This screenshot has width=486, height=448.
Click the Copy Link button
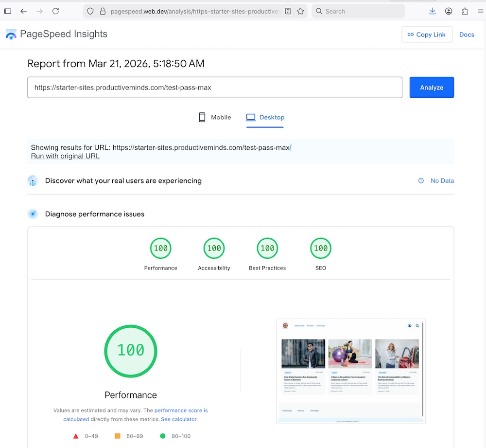(x=427, y=35)
